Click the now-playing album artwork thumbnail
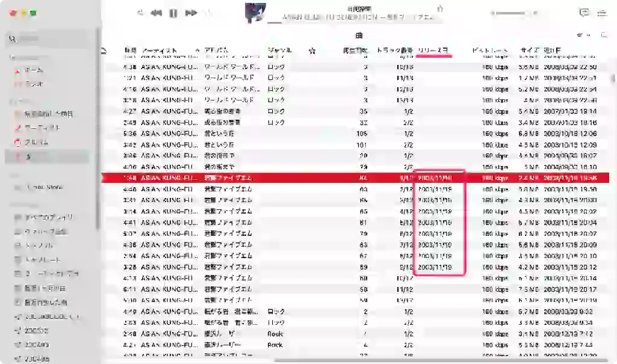The image size is (617, 364). [255, 13]
